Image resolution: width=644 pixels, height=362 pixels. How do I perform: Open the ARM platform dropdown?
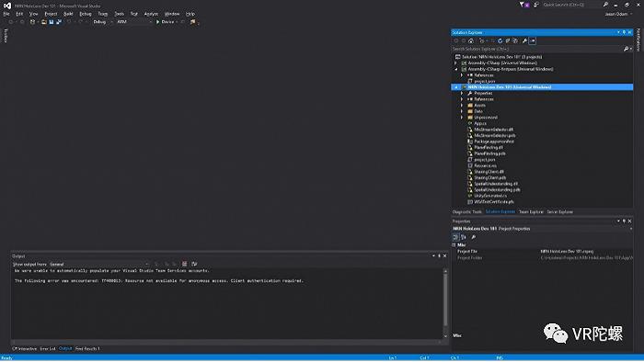tap(134, 22)
